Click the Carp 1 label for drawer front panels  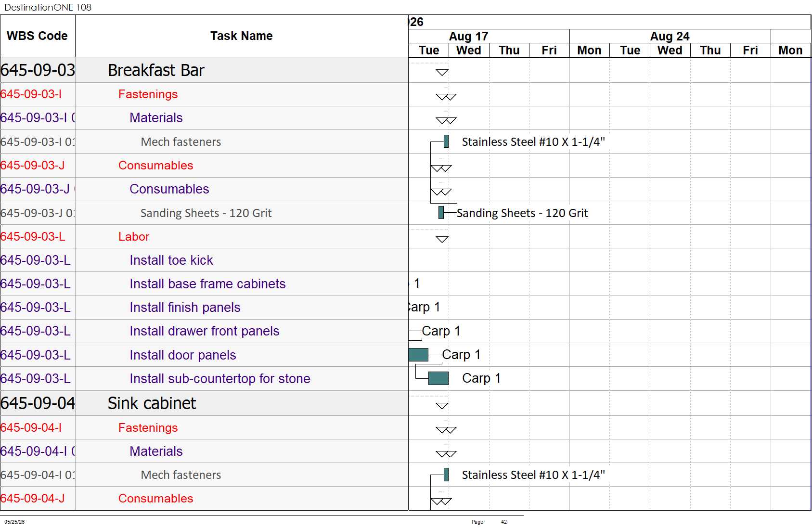click(x=441, y=331)
